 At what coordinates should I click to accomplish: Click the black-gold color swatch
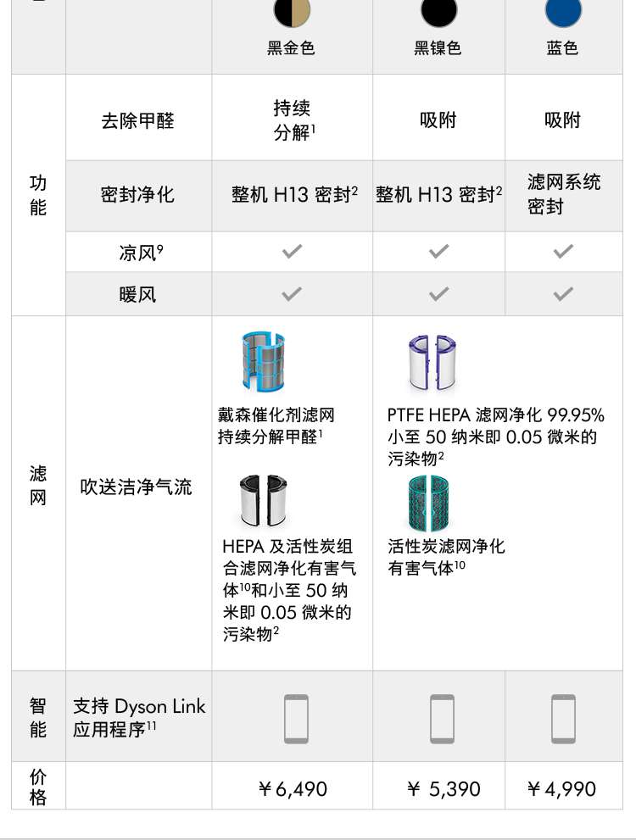click(x=292, y=12)
